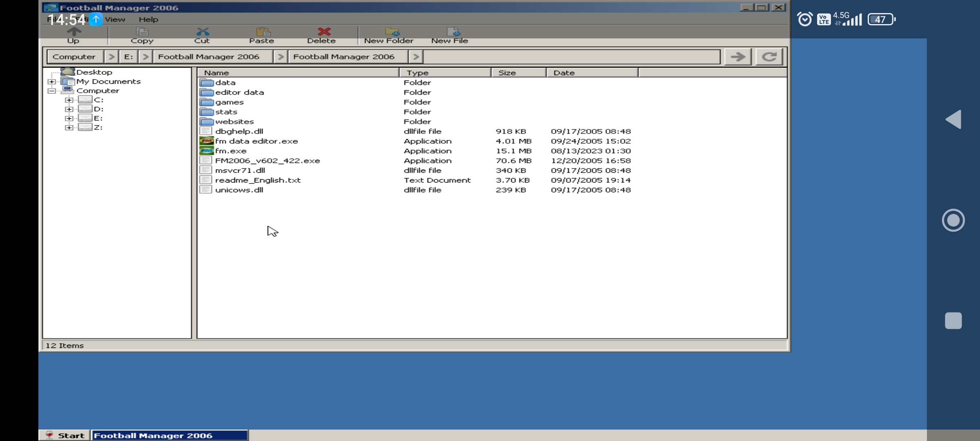Select the games folder icon

point(207,102)
